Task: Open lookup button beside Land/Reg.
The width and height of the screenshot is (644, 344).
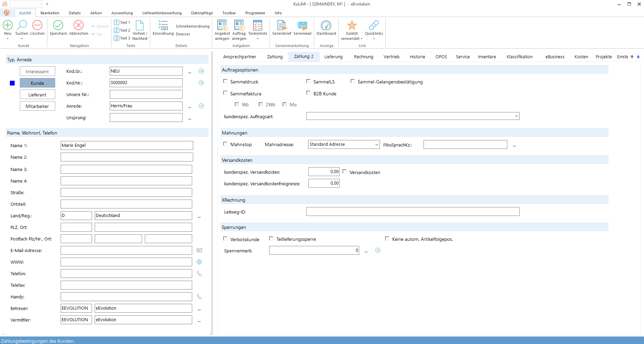Action: pyautogui.click(x=199, y=216)
